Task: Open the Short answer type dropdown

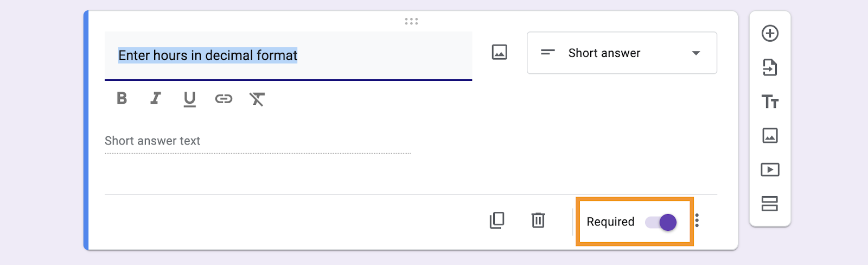Action: click(x=621, y=53)
